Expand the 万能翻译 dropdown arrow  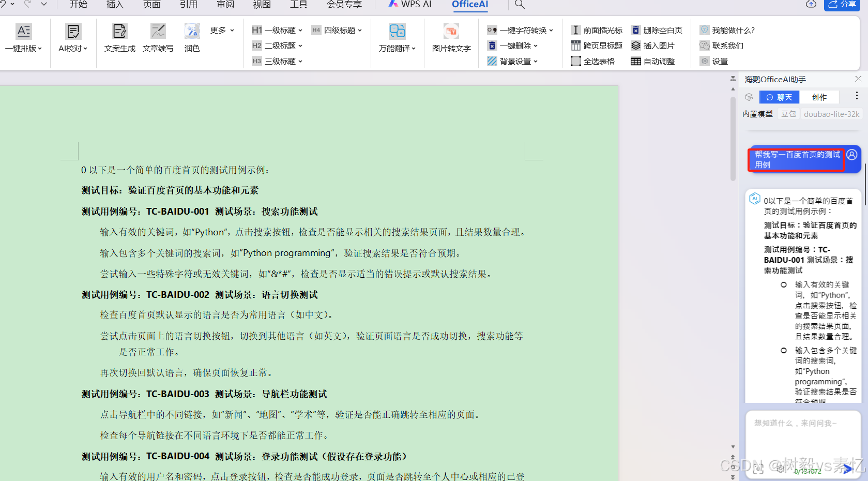tap(414, 49)
